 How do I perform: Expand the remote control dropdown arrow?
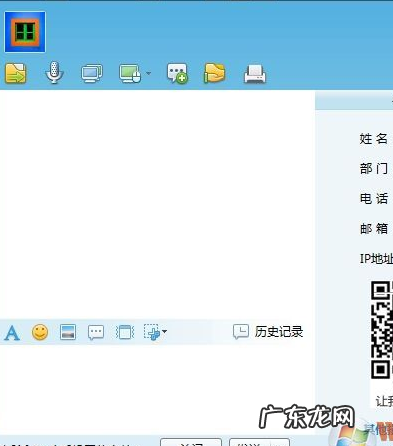[x=149, y=73]
